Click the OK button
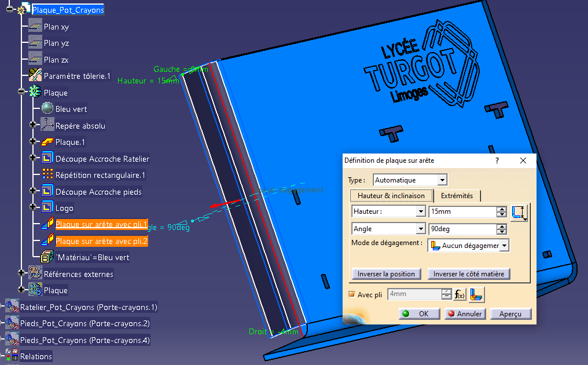Viewport: 588px width, 365px height. coord(419,314)
